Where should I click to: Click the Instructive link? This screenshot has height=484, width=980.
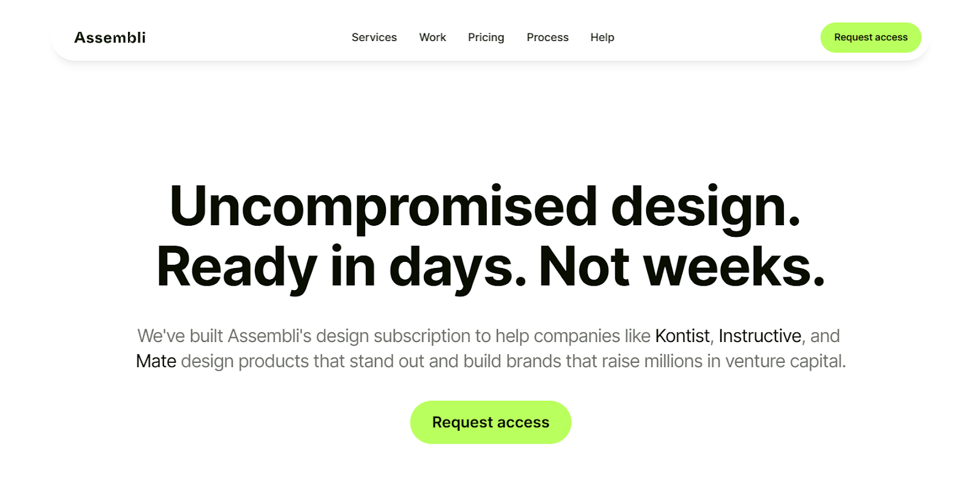[759, 336]
